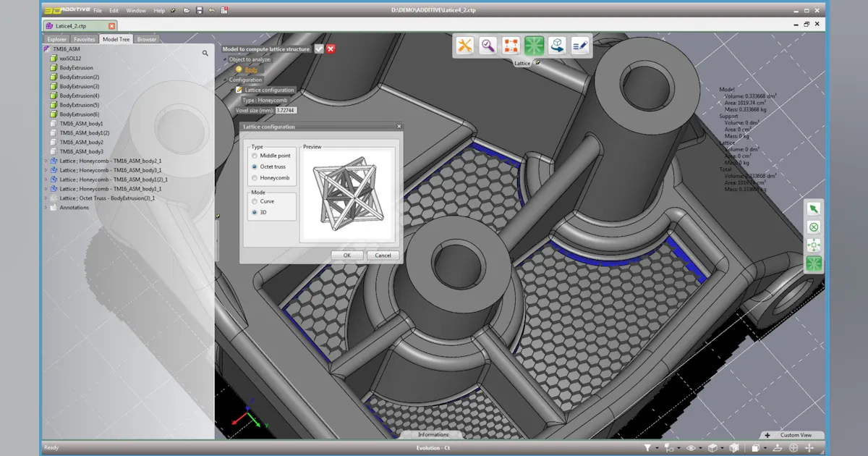Viewport: 868px width, 456px height.
Task: Open dropdown arrow beside eye icon
Action: [x=701, y=449]
